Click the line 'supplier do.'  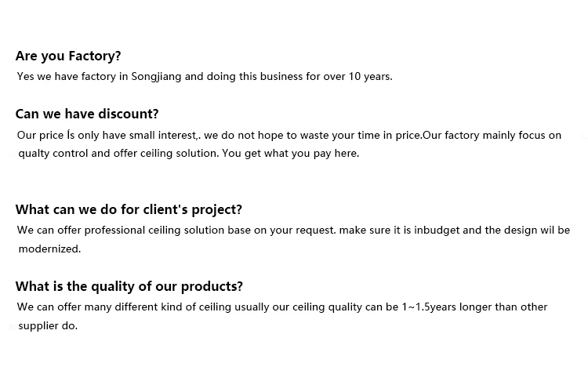tap(48, 325)
